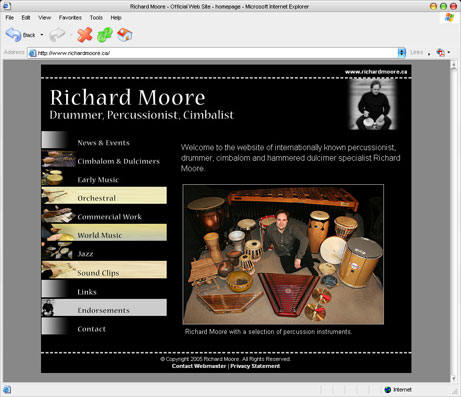Viewport: 461px width, 397px height.
Task: Click the vertical scrollbar down arrow
Action: click(453, 378)
